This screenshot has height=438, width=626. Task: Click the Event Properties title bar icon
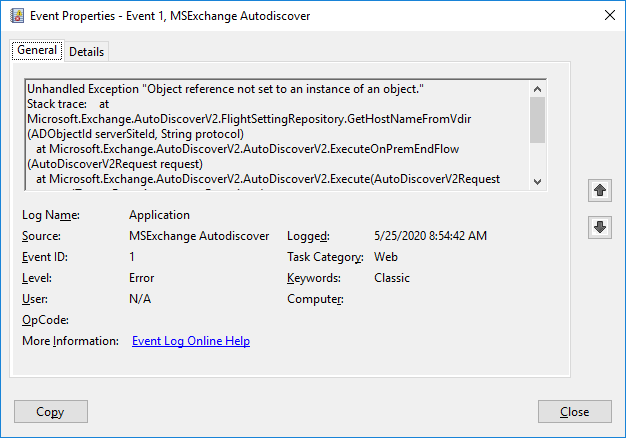17,15
